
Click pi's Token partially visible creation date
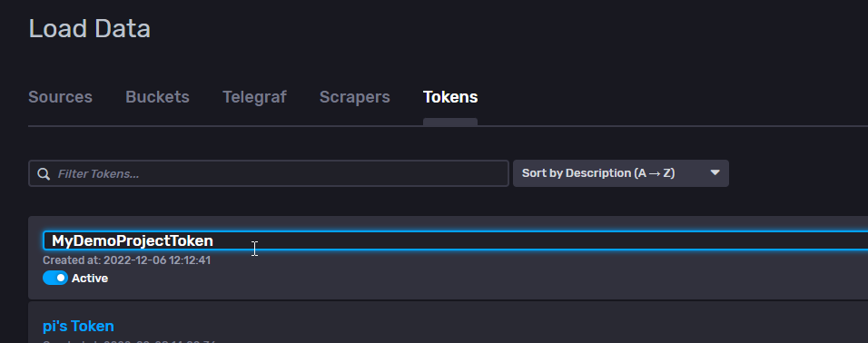pos(129,341)
